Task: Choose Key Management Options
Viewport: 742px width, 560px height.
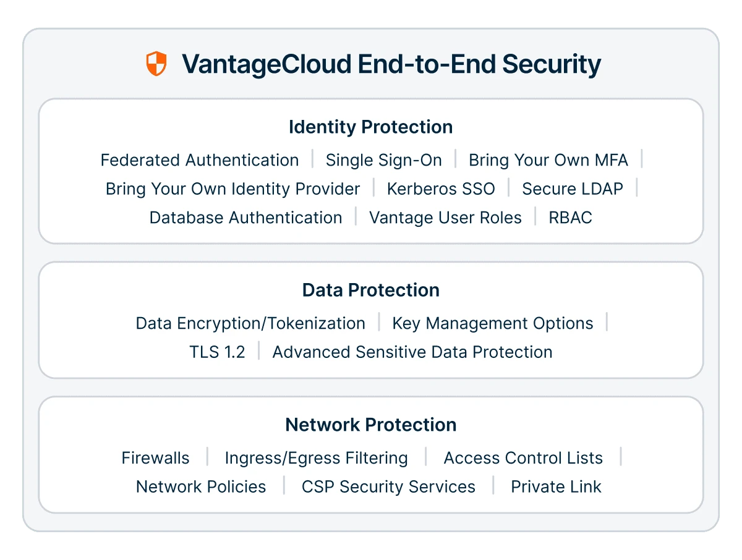Action: 493,323
